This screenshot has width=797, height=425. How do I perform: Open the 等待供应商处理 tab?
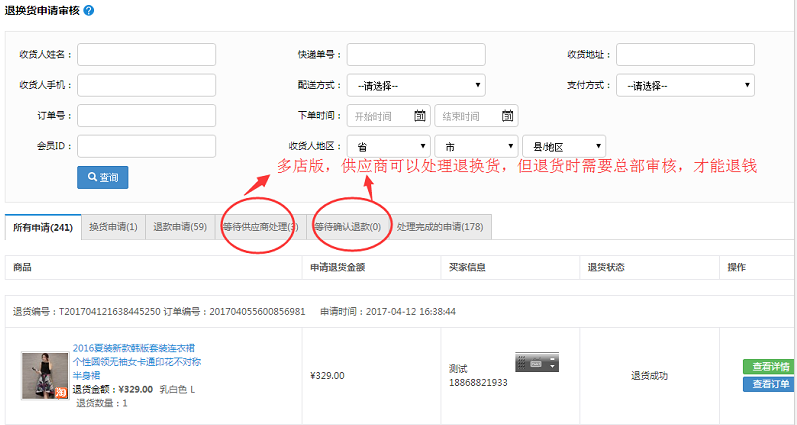[x=259, y=227]
